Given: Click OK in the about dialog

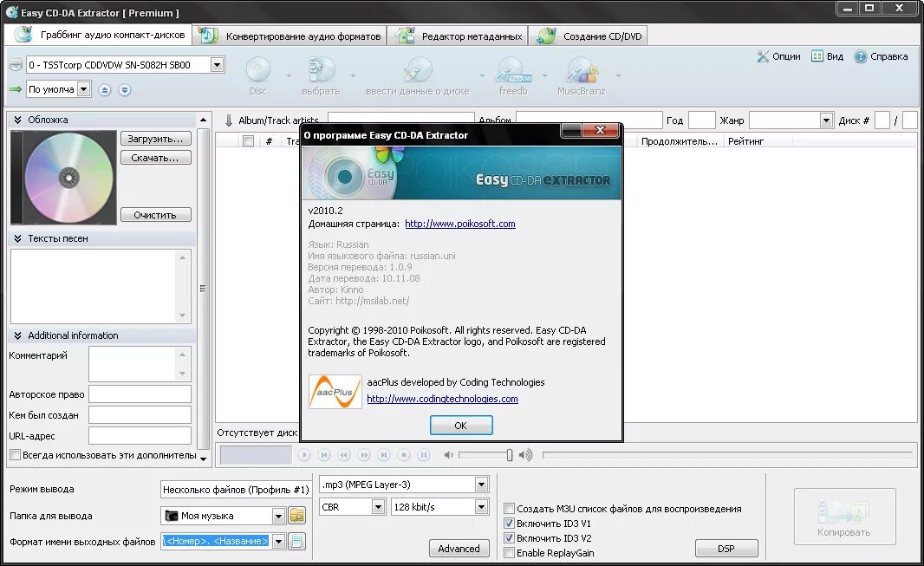Looking at the screenshot, I should coord(461,426).
